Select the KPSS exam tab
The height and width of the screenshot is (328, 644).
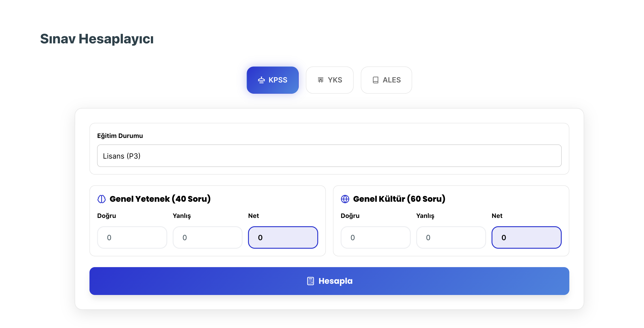(272, 80)
